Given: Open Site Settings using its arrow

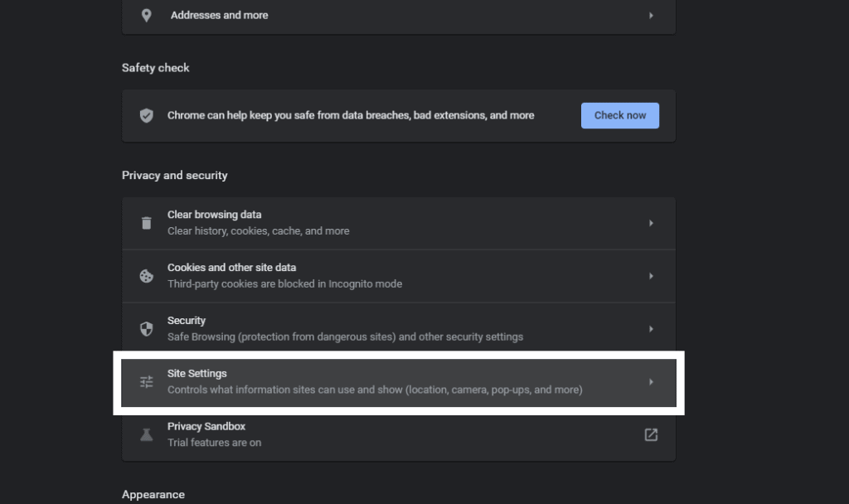Looking at the screenshot, I should (651, 382).
